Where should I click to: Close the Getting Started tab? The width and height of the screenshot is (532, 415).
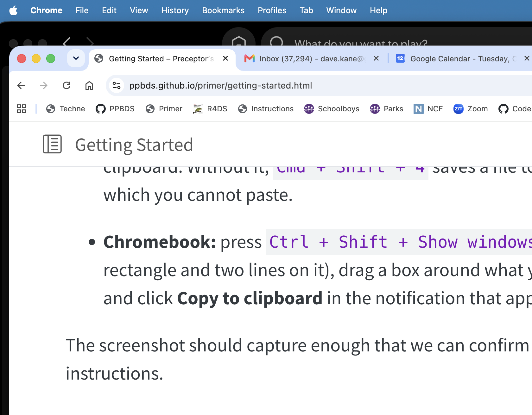pyautogui.click(x=225, y=59)
